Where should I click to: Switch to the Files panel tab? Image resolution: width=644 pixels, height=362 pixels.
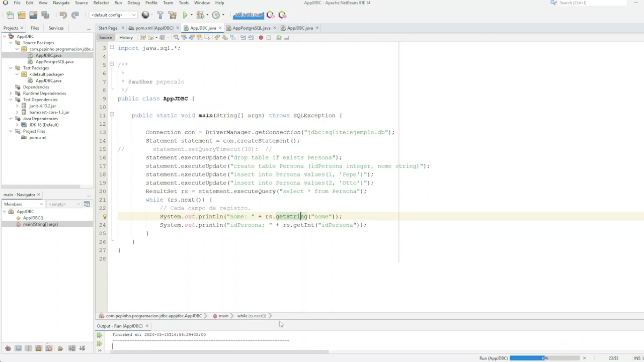click(x=35, y=28)
